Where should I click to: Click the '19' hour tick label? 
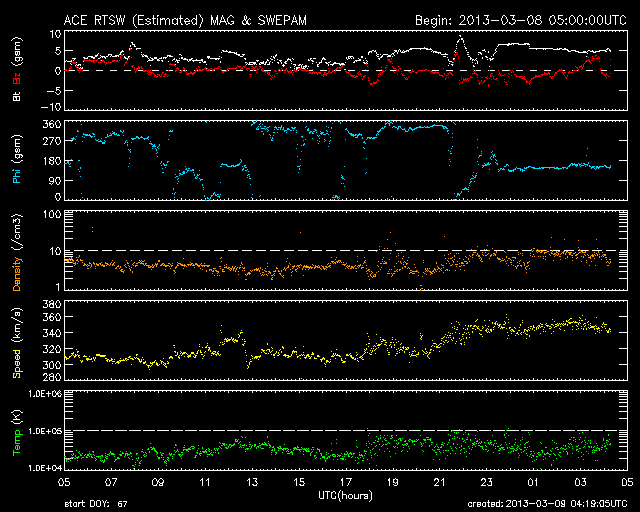pyautogui.click(x=393, y=482)
